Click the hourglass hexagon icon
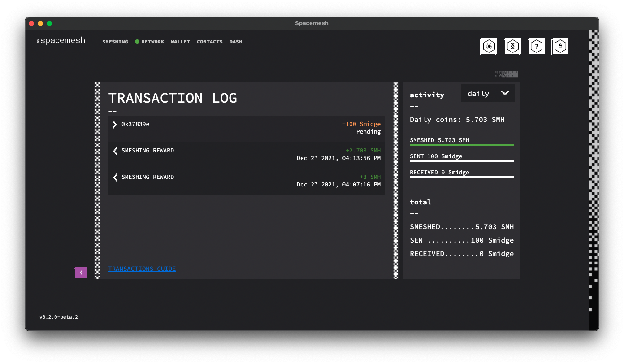Screen dimensions: 624x364 [x=513, y=46]
